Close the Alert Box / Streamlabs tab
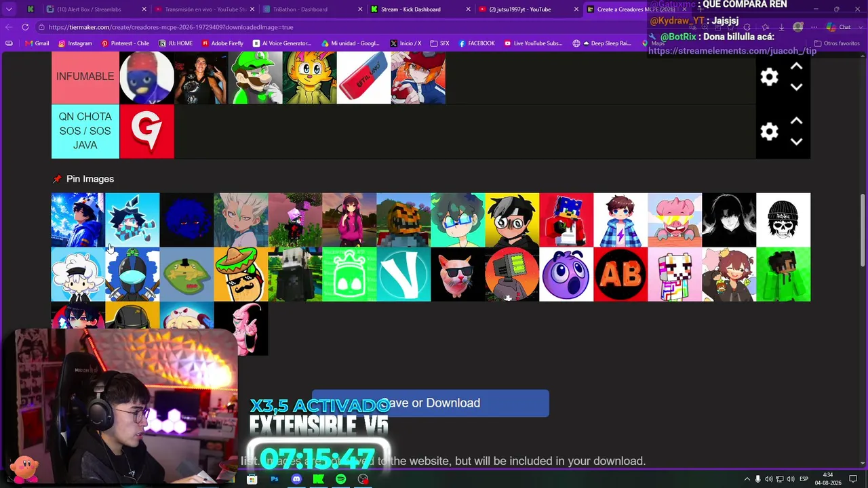 144,9
